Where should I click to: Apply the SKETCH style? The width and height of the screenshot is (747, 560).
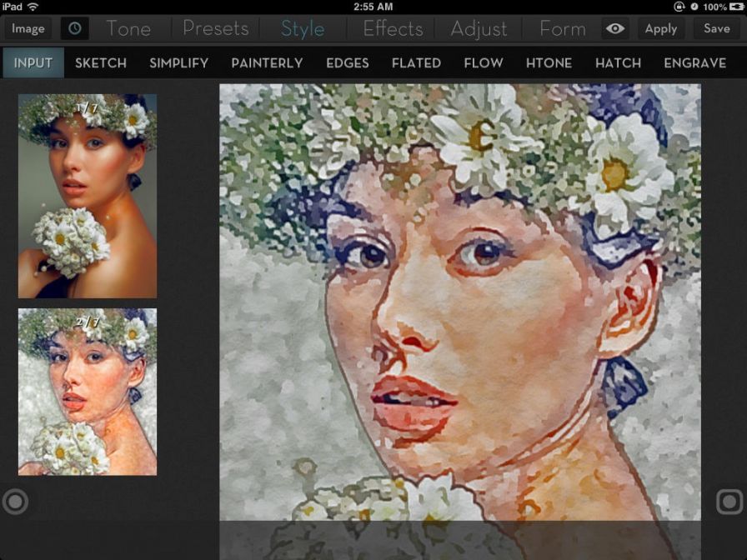point(100,62)
